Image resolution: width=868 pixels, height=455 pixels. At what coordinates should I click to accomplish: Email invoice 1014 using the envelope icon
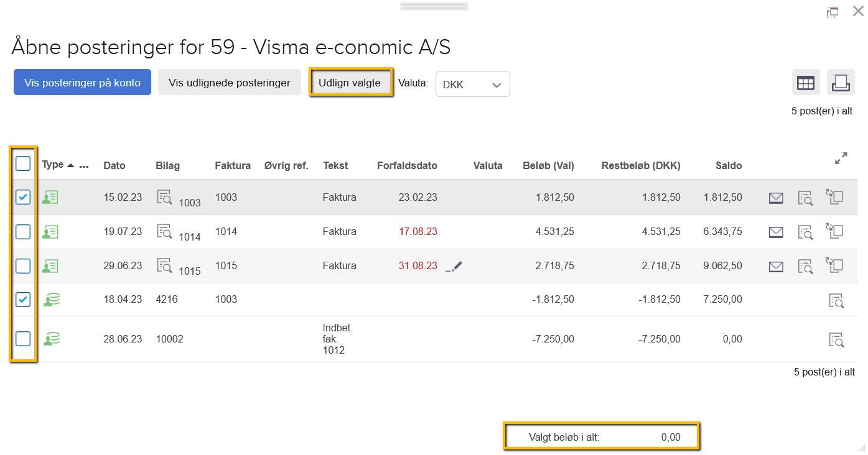coord(775,232)
